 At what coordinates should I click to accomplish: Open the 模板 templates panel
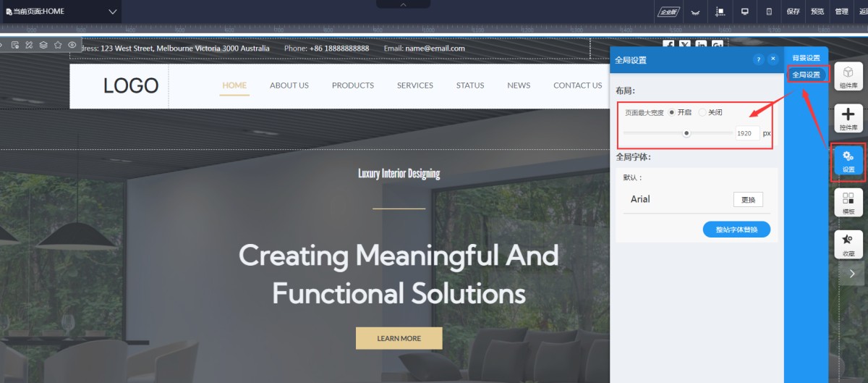848,203
